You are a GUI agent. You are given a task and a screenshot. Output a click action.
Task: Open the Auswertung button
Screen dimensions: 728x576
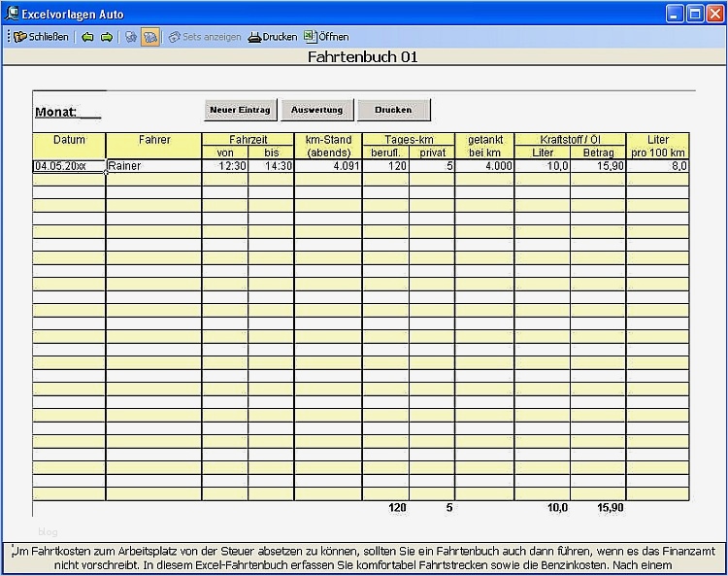(x=317, y=110)
